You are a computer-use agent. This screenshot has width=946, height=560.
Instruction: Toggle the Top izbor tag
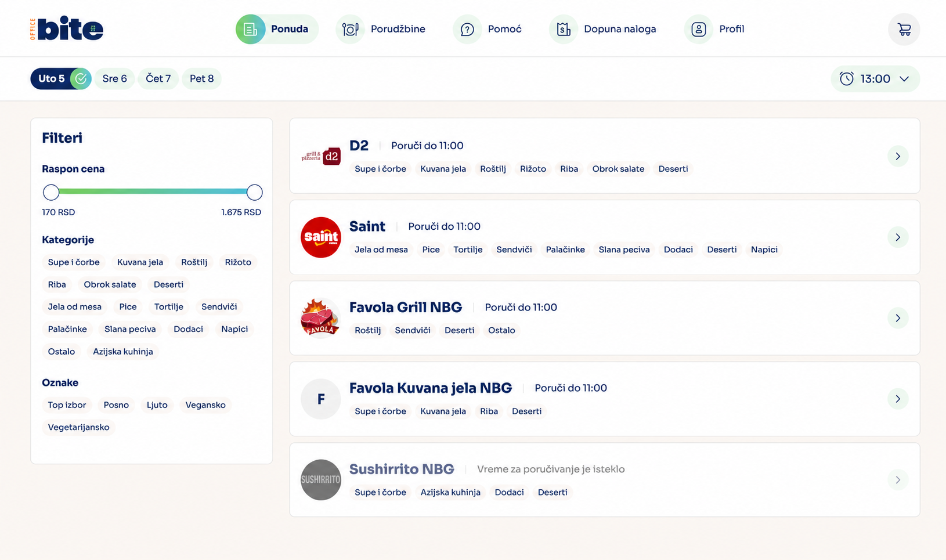click(x=67, y=405)
